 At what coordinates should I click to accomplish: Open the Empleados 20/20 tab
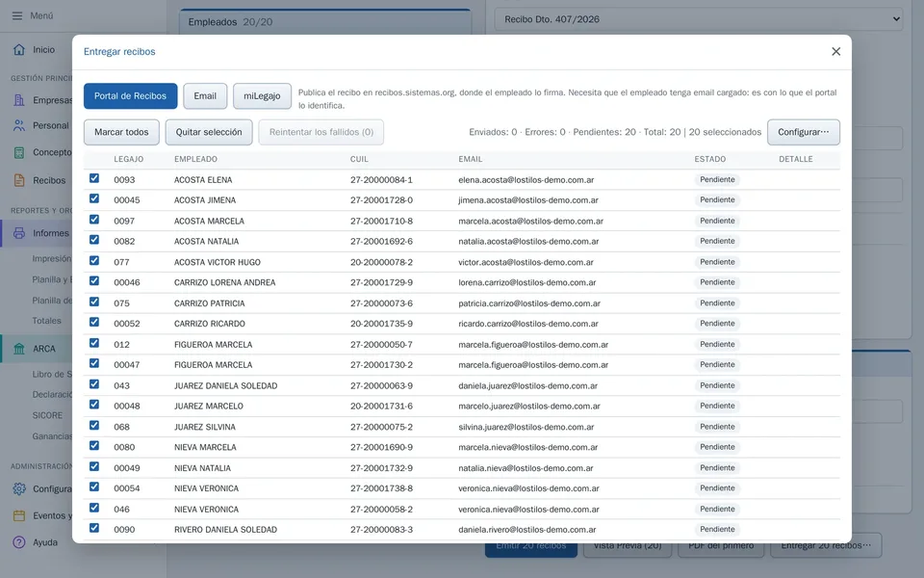(x=325, y=22)
